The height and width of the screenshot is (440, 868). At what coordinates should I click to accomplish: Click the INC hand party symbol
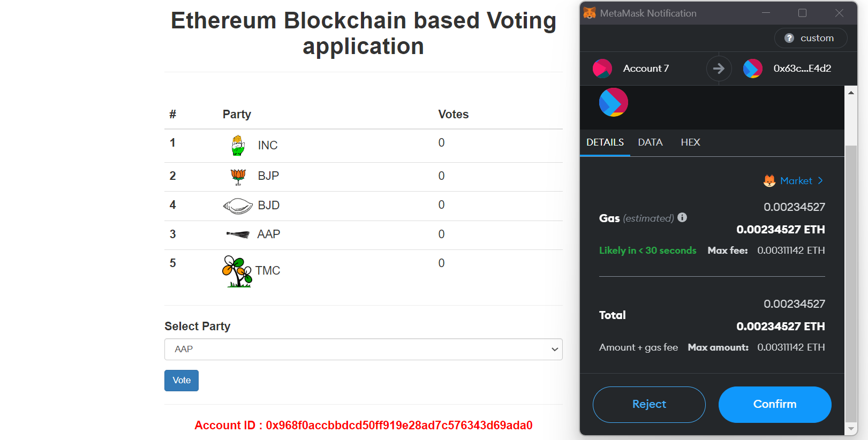coord(238,145)
